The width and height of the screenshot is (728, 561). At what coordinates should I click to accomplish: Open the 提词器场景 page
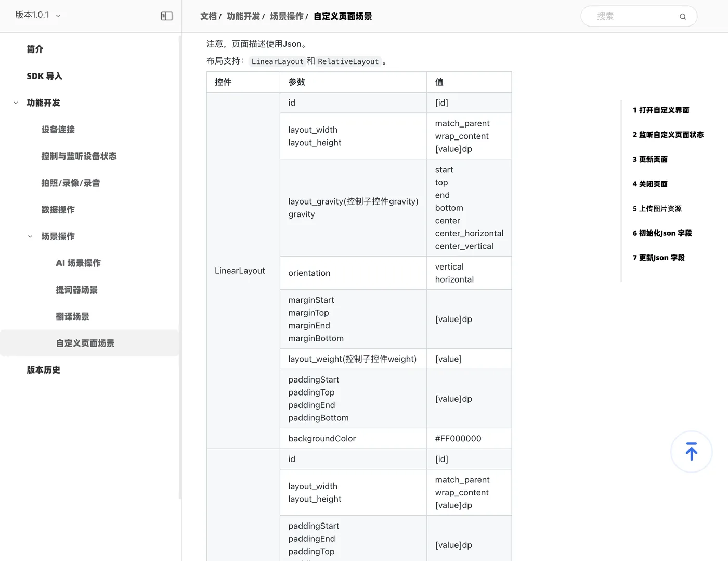point(77,290)
